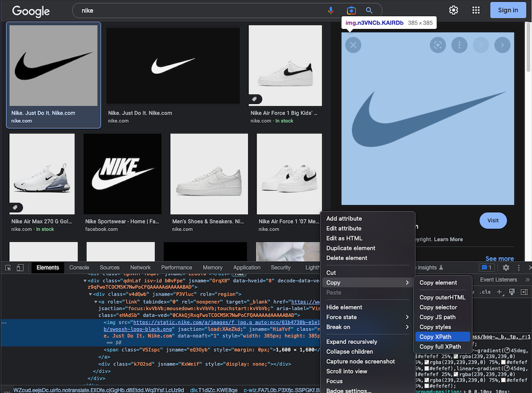Open DevTools settings gear
532x393 pixels.
(x=506, y=268)
